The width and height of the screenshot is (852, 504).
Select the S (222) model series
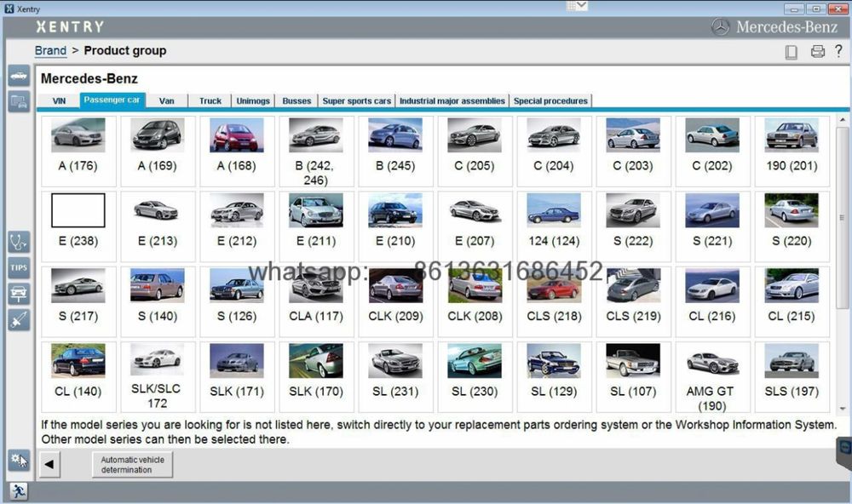(x=634, y=226)
